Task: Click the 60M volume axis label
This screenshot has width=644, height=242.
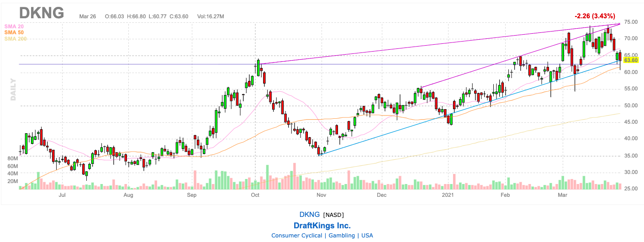Action: coord(12,166)
